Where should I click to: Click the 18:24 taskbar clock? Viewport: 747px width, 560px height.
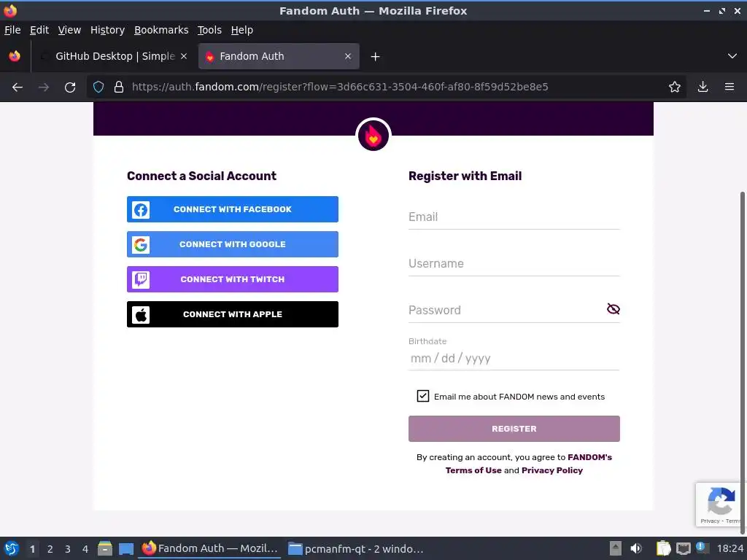tap(729, 548)
